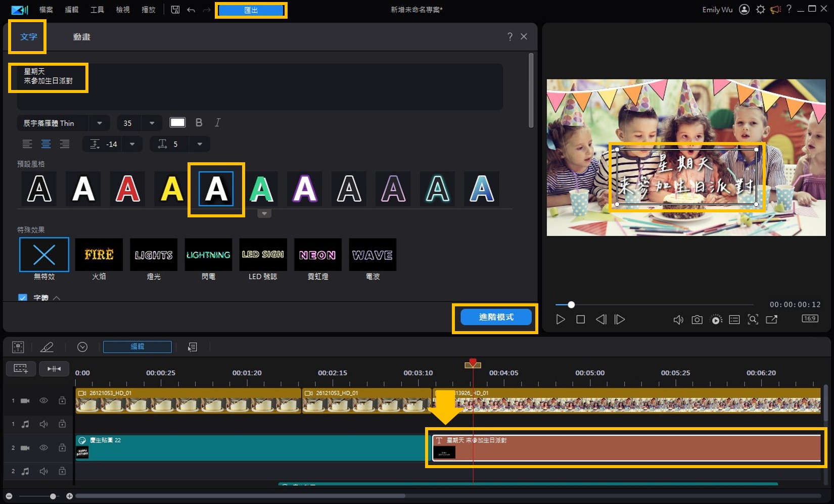
Task: Center-align the title text
Action: pos(46,144)
